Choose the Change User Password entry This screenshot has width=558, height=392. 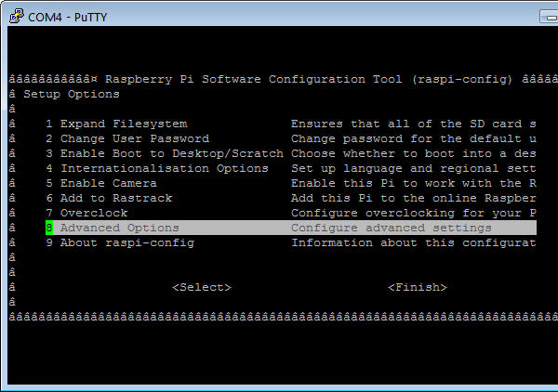click(x=134, y=138)
